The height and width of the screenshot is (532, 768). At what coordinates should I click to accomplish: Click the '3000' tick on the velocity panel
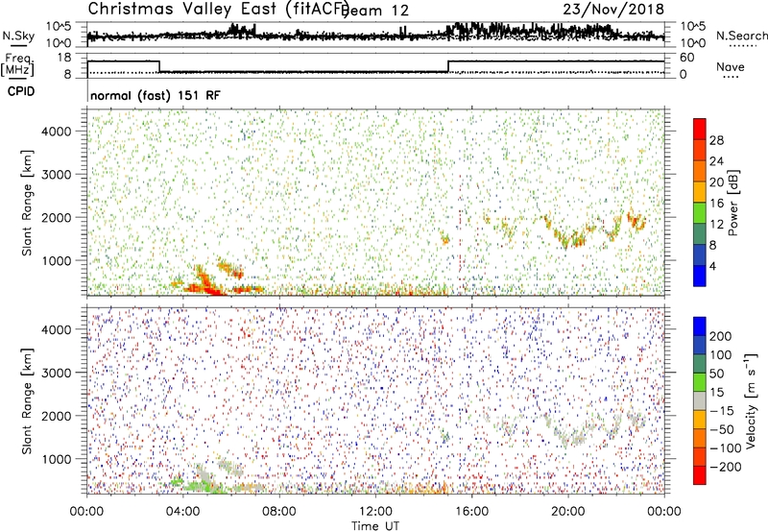[57, 373]
